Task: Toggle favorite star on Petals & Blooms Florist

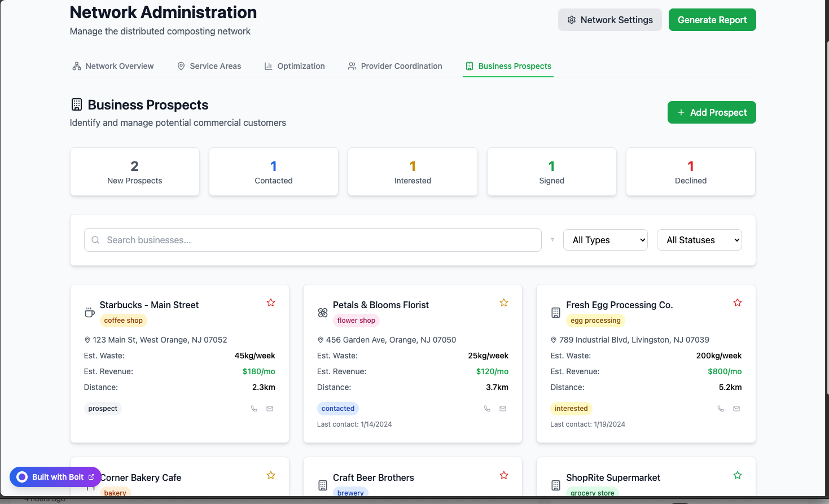Action: [x=504, y=303]
